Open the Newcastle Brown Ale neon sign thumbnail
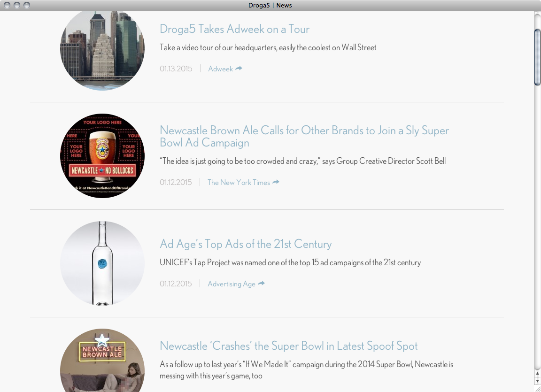Screen dimensions: 541x392 click(102, 361)
